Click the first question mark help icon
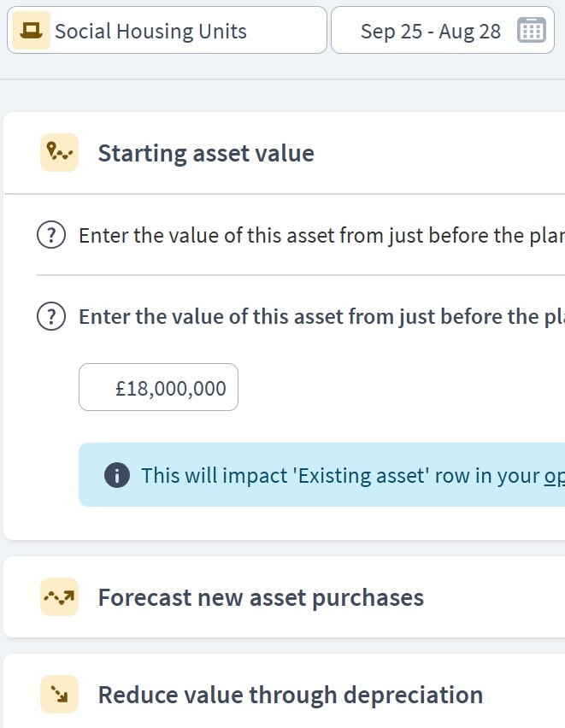 (x=51, y=236)
